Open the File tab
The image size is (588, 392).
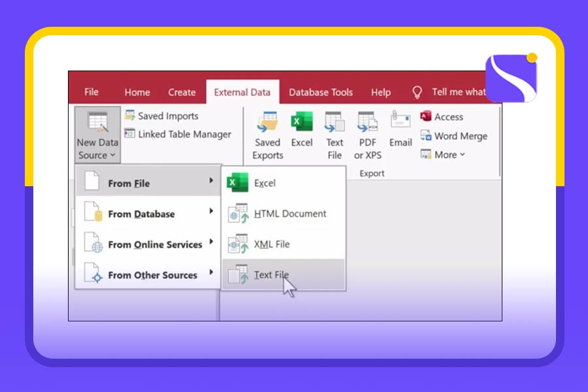[91, 92]
